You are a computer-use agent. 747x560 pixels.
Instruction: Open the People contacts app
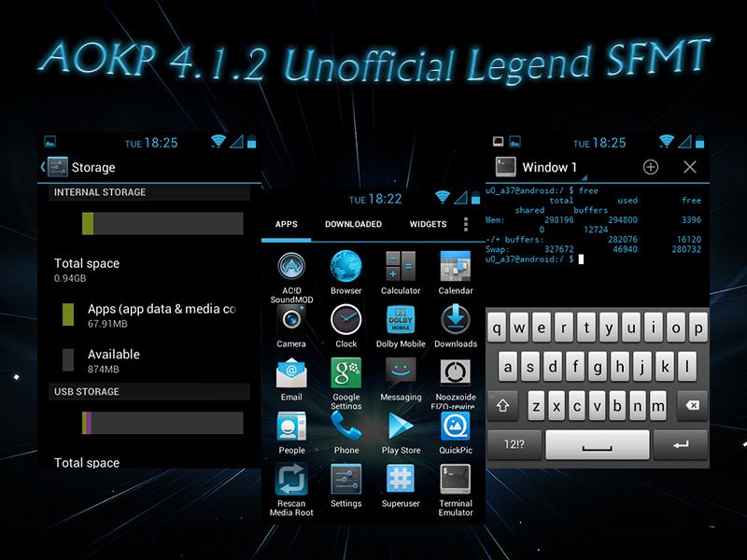(x=291, y=433)
